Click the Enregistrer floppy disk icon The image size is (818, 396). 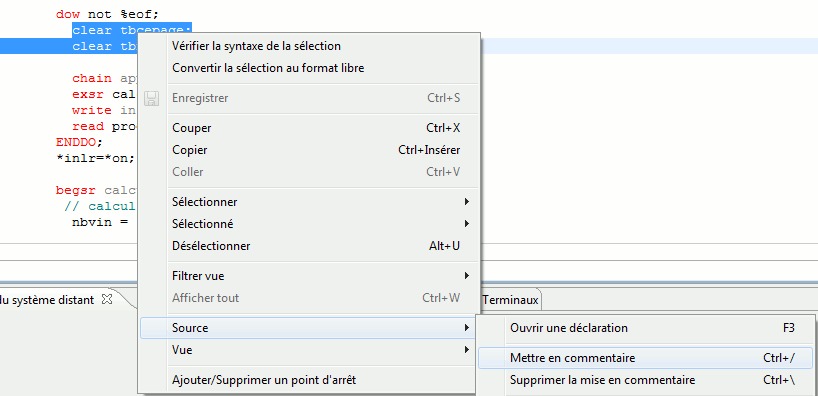(x=151, y=98)
